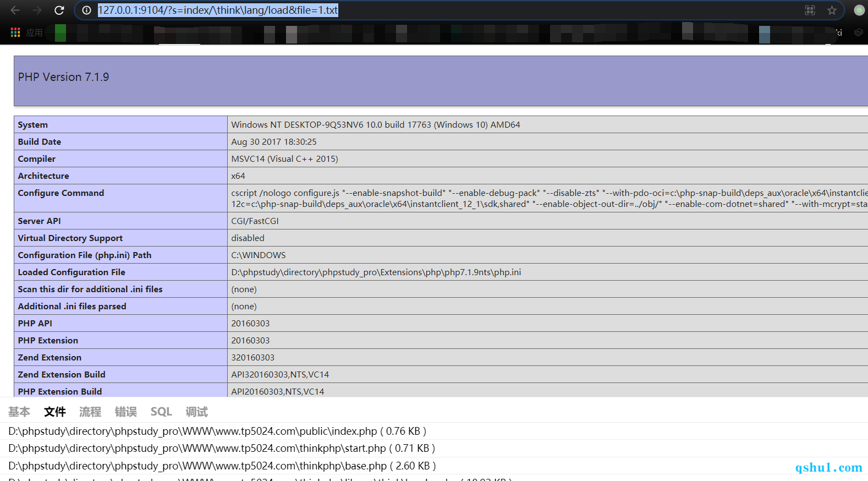Click the API320160303,NTS,VC14 value
868x481 pixels.
(x=280, y=375)
